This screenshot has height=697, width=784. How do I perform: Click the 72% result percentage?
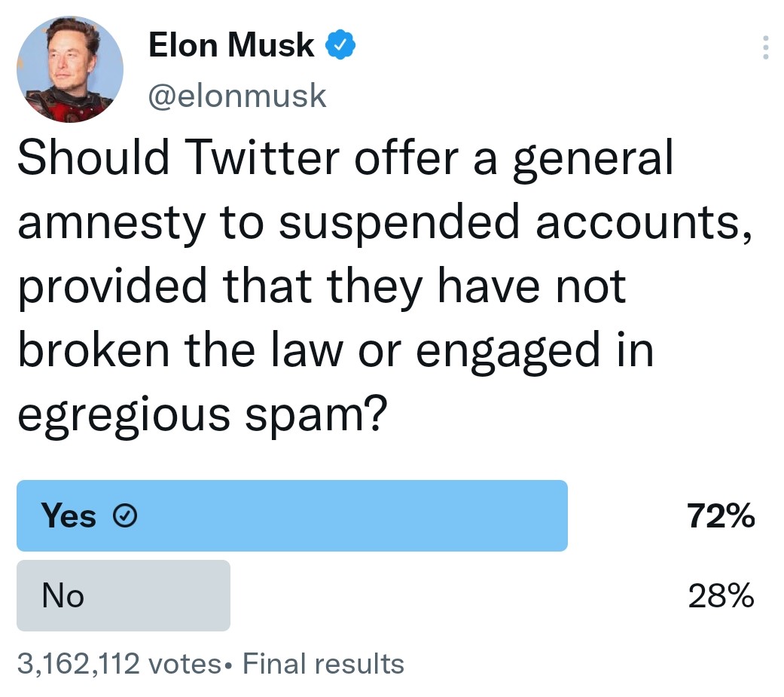(720, 517)
